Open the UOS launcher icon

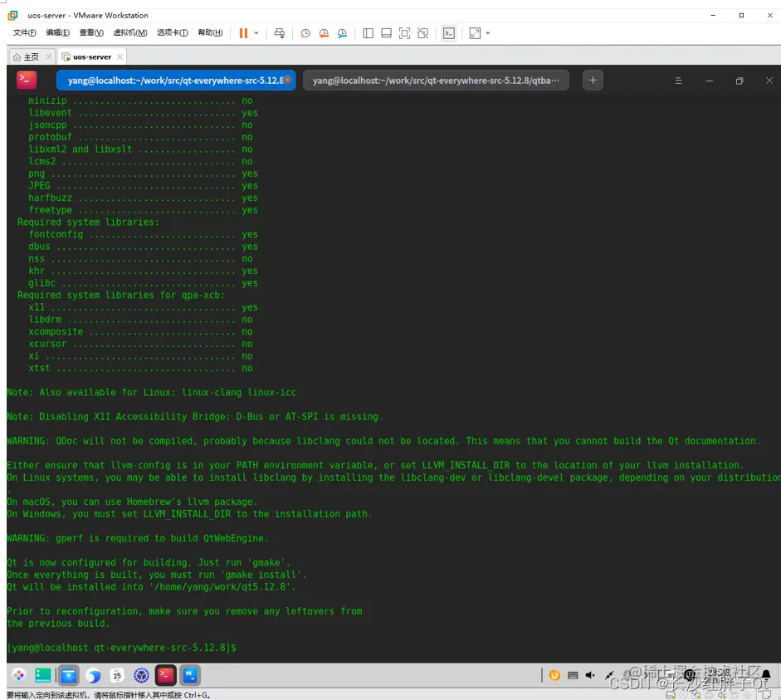click(x=19, y=676)
